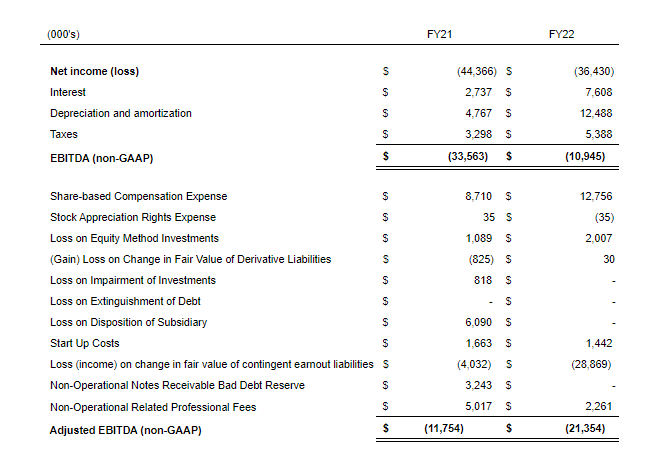Click the Adjusted EBITDA (non-GAAP) row label
The image size is (670, 469).
pyautogui.click(x=124, y=429)
